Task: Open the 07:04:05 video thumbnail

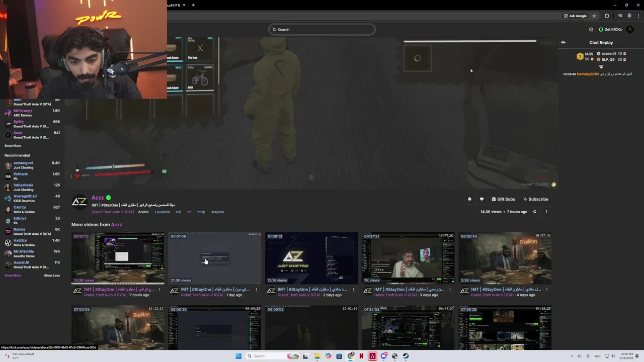Action: coord(118,327)
